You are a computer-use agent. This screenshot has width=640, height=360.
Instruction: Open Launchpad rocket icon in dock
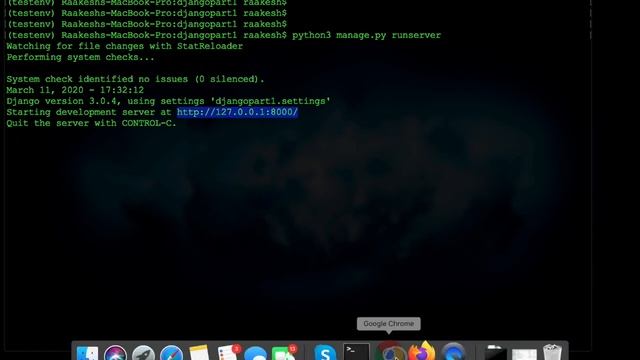click(x=143, y=353)
